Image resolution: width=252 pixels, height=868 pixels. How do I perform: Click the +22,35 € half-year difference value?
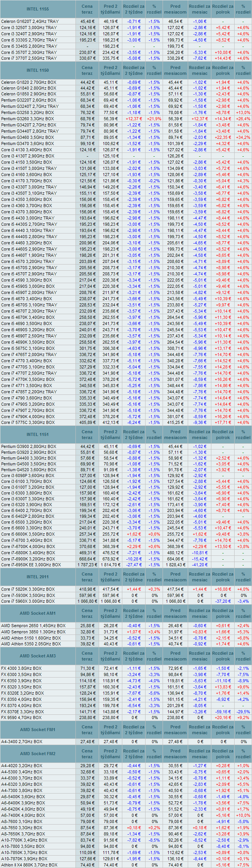tap(223, 137)
